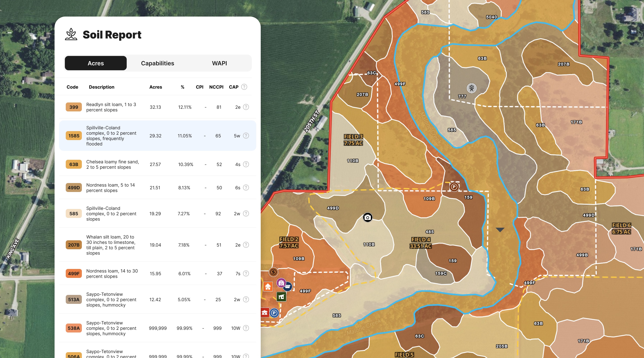Click the radio tower marker near soil area 777
644x358 pixels.
(472, 88)
